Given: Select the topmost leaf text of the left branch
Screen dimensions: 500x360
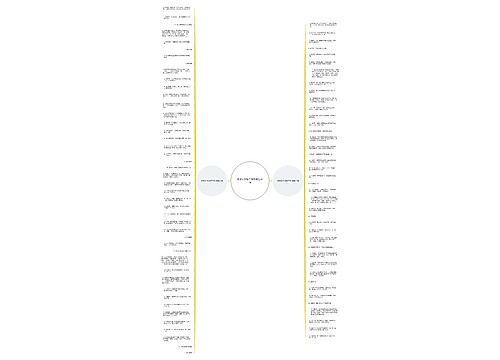Looking at the screenshot, I should [x=177, y=8].
